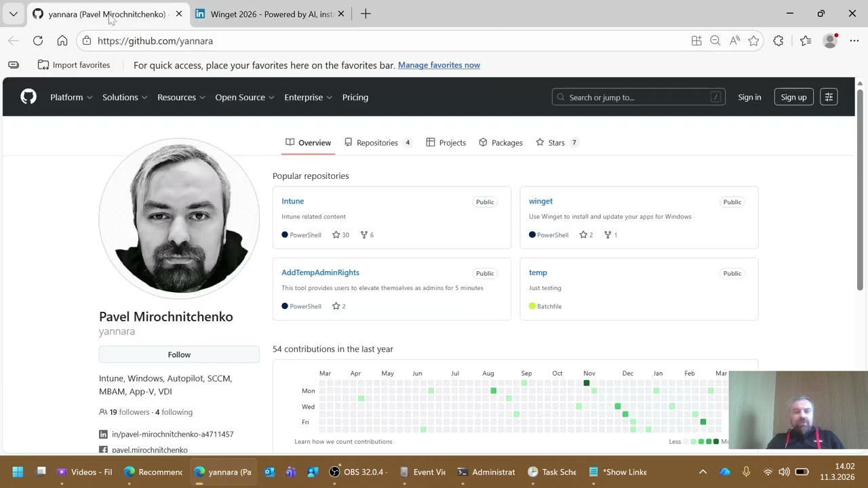Expand the Solutions menu
Image resolution: width=868 pixels, height=488 pixels.
point(125,97)
